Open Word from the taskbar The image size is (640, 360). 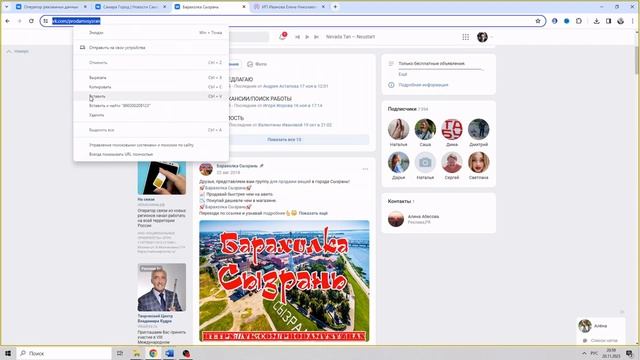[x=169, y=353]
